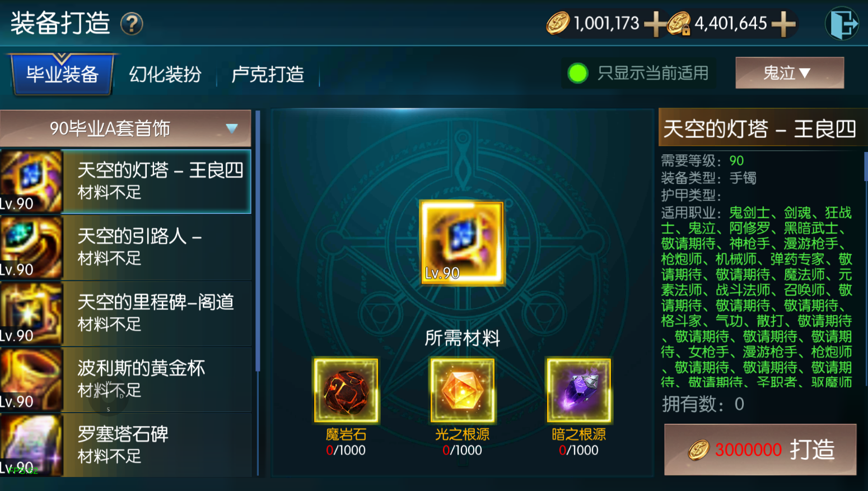Add gold coins with the first plus icon
Viewport: 868px width, 491px height.
655,24
